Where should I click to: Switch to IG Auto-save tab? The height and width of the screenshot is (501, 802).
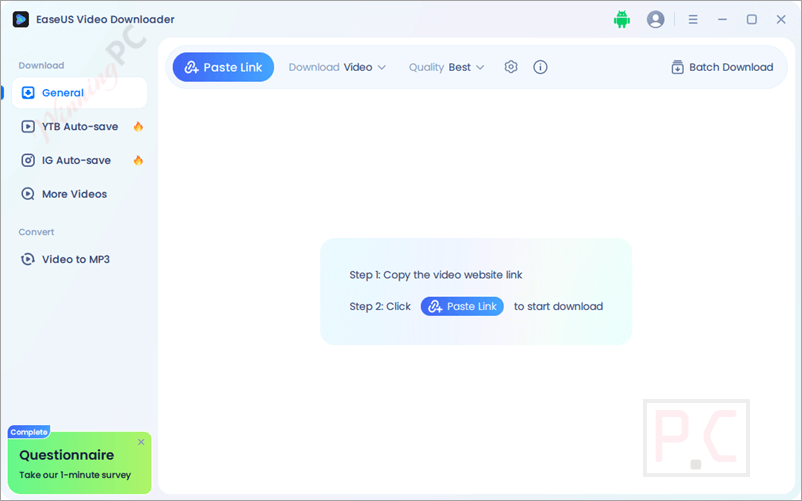point(79,160)
